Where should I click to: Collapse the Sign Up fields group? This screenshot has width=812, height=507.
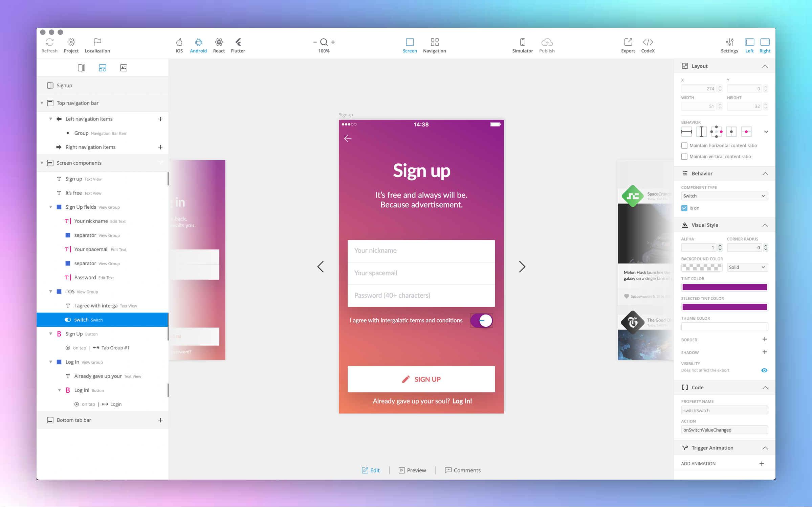click(x=51, y=207)
